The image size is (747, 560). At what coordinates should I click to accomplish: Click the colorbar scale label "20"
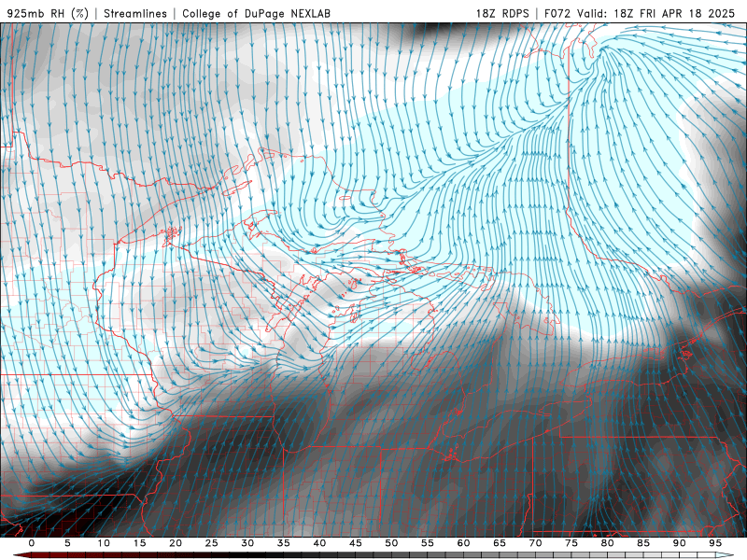(x=176, y=543)
